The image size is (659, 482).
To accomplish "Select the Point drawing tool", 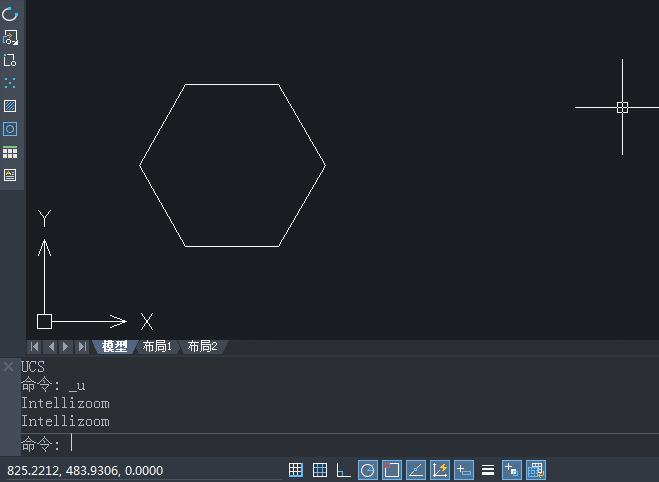I will (10, 83).
